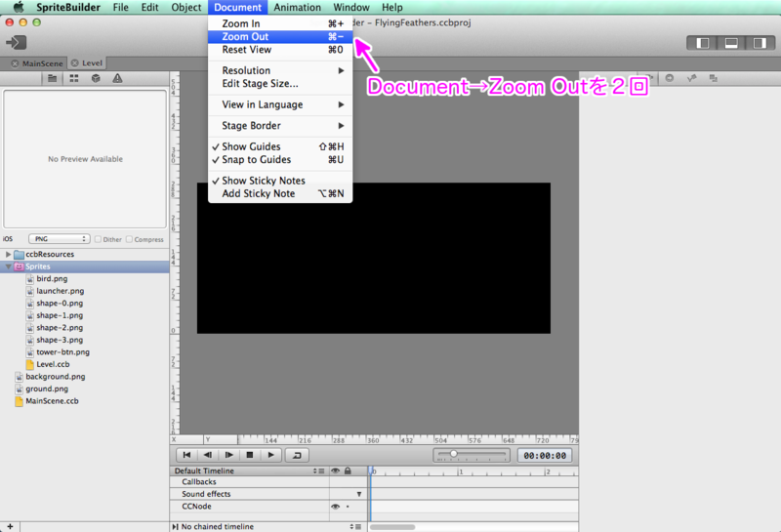Click the bird.png file icon
The height and width of the screenshot is (532, 781).
[30, 279]
